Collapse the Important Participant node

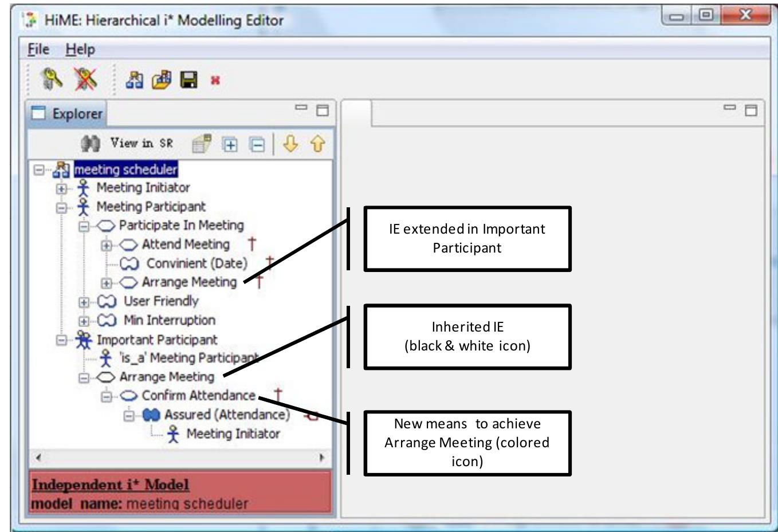[x=61, y=340]
